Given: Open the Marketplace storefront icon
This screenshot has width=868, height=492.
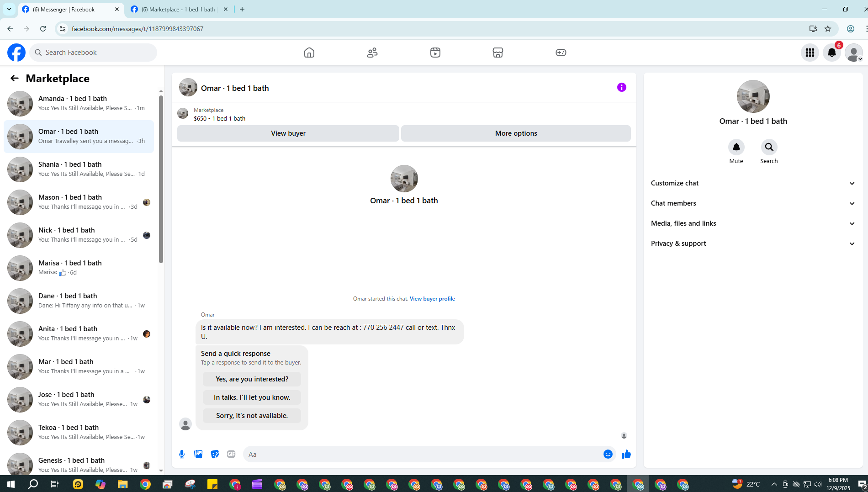Looking at the screenshot, I should [x=498, y=53].
